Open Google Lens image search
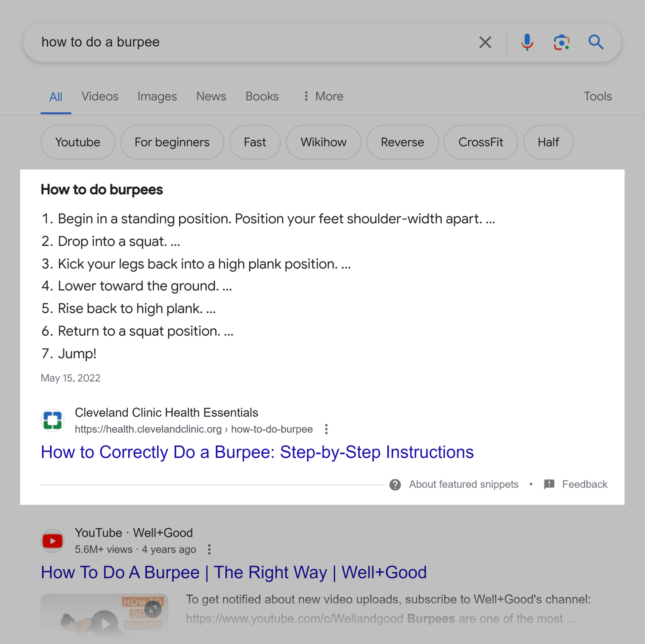This screenshot has height=644, width=645. [x=561, y=42]
